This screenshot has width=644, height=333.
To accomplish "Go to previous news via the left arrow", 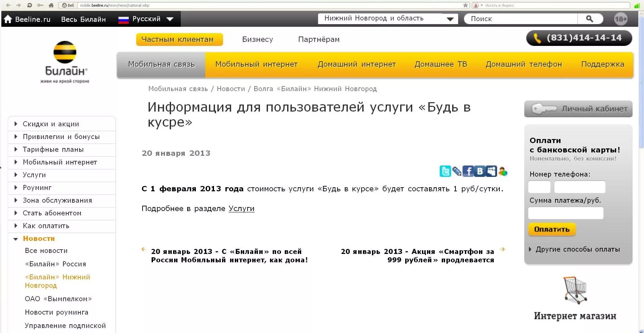I will click(x=144, y=249).
